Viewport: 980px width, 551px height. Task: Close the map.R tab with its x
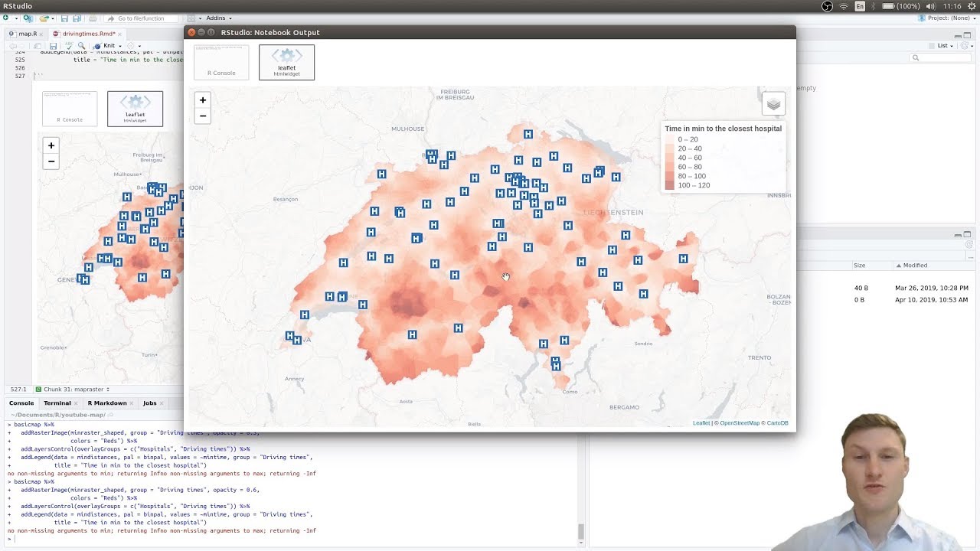tap(41, 34)
